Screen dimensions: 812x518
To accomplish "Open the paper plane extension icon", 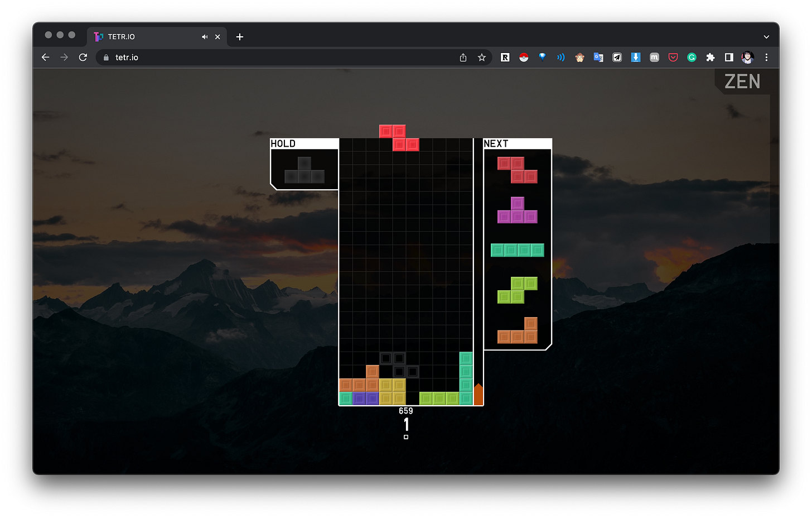I will point(617,57).
